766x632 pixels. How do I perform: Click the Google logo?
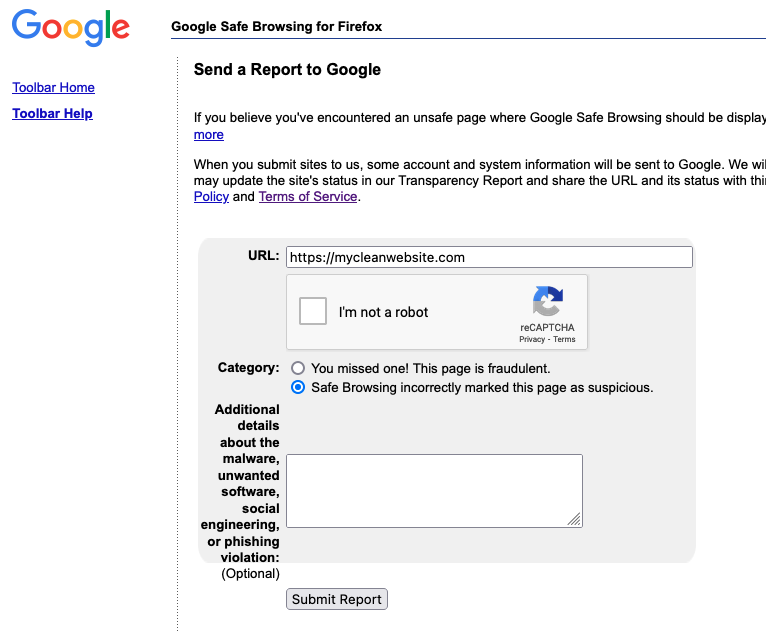pos(71,28)
